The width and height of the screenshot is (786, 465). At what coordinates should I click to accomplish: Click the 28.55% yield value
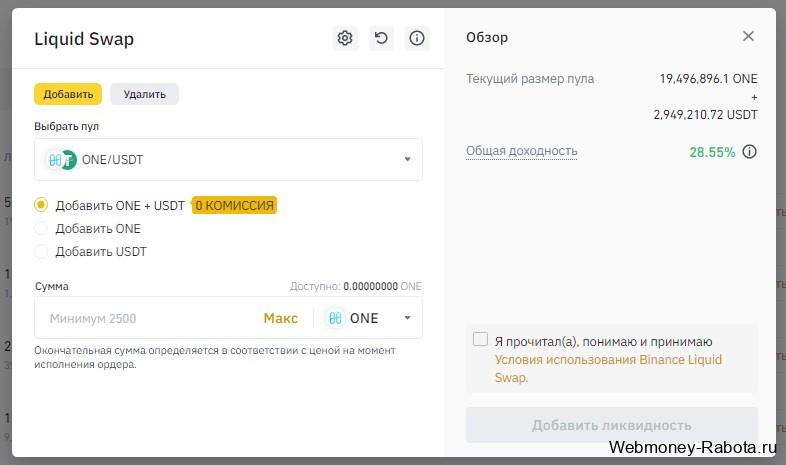[x=712, y=152]
